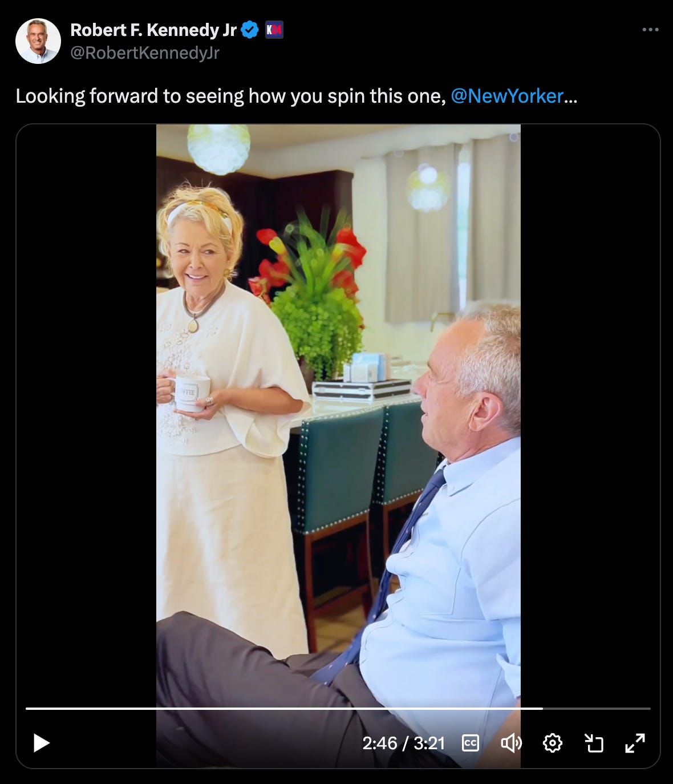
Task: Open video settings gear icon
Action: pos(552,743)
